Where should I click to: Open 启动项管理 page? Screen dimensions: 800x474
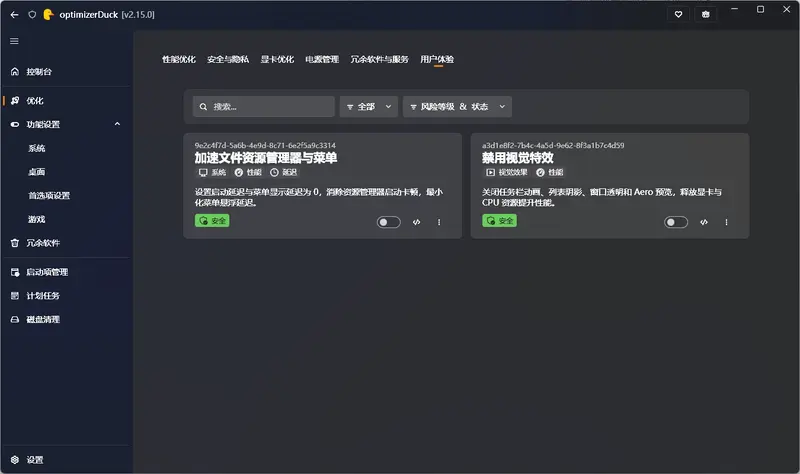[66, 272]
